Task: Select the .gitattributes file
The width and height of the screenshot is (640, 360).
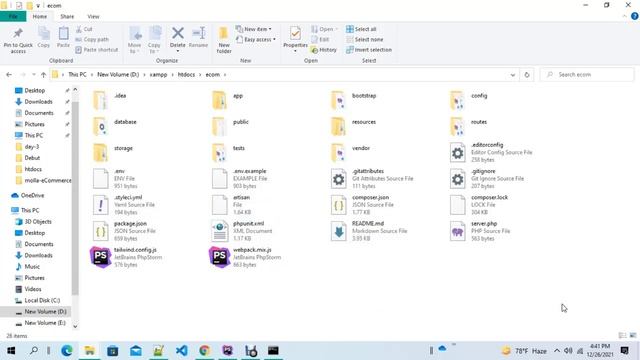Action: (x=372, y=179)
